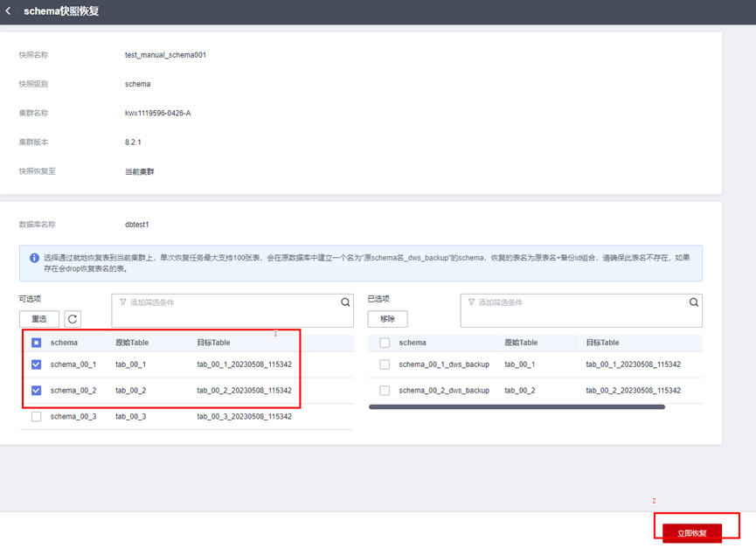Check the schema_00_1_dws_backup row checkbox
Image resolution: width=756 pixels, height=548 pixels.
(385, 364)
